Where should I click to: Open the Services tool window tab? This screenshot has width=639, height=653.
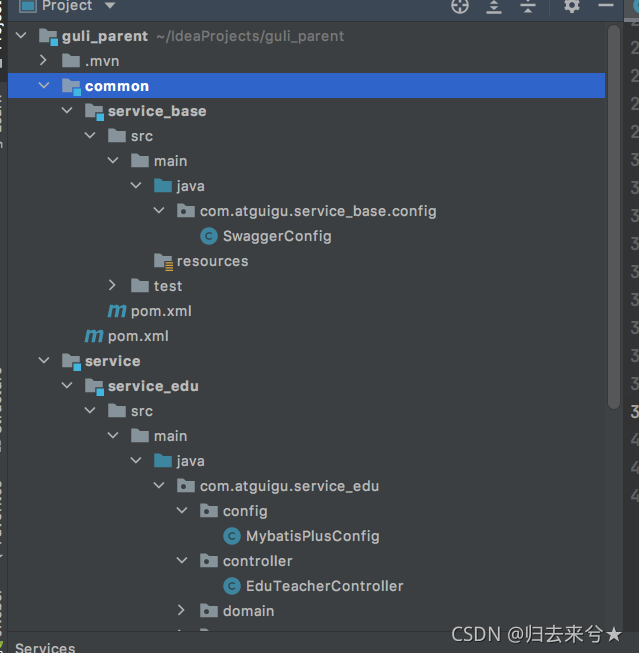(x=45, y=647)
